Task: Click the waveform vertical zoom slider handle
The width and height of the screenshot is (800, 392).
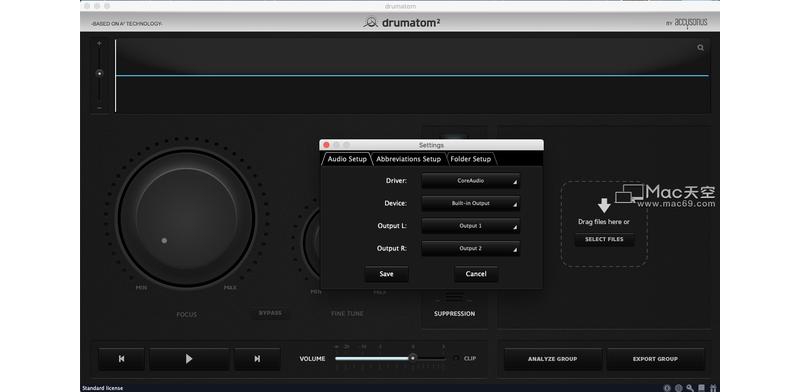Action: (x=99, y=74)
